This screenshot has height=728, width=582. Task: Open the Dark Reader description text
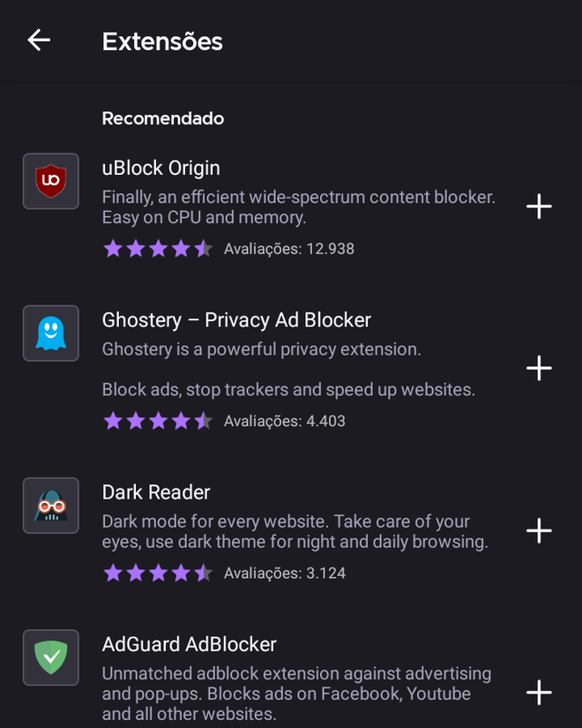[x=295, y=531]
